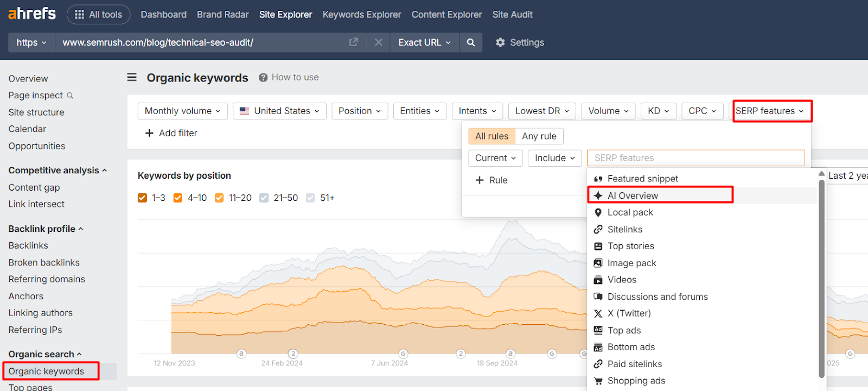The image size is (868, 391).
Task: Click the Discussions and forums icon
Action: tap(598, 297)
